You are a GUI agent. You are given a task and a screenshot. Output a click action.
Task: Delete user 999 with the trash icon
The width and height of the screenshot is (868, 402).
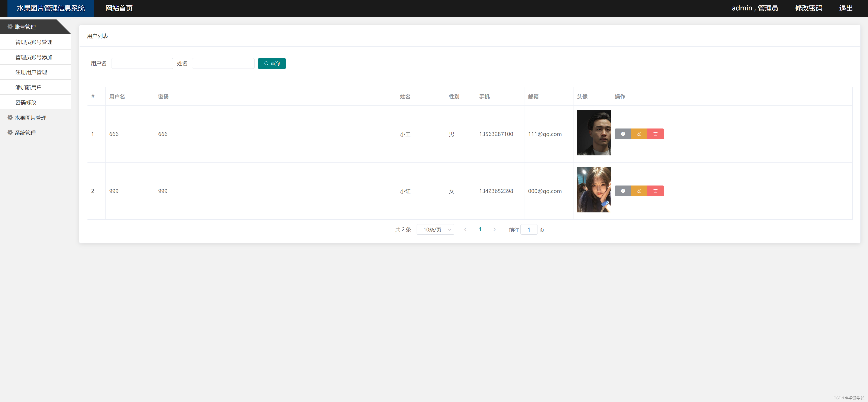[655, 191]
